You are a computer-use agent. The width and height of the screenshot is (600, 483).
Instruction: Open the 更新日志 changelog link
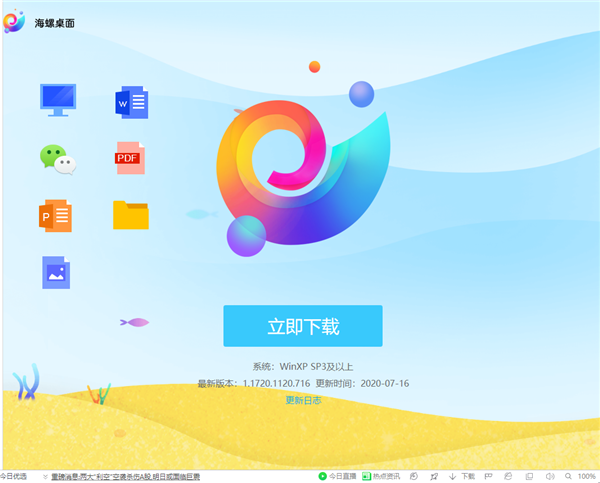click(303, 400)
